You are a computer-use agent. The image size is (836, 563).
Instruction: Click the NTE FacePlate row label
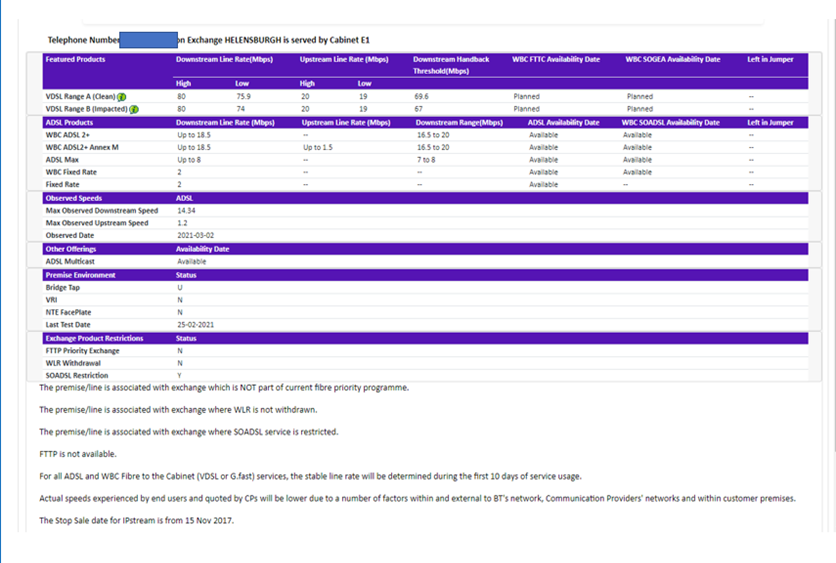70,312
